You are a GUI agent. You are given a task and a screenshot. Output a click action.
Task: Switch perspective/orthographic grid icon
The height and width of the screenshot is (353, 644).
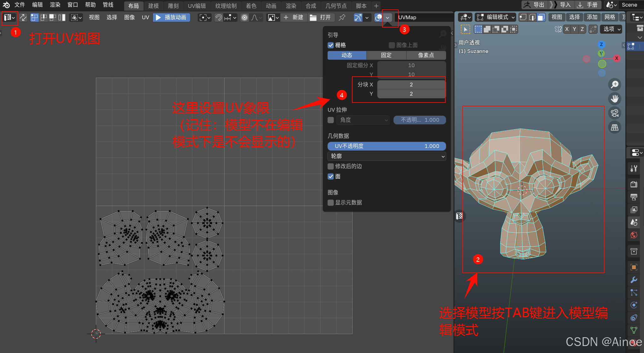pyautogui.click(x=615, y=127)
